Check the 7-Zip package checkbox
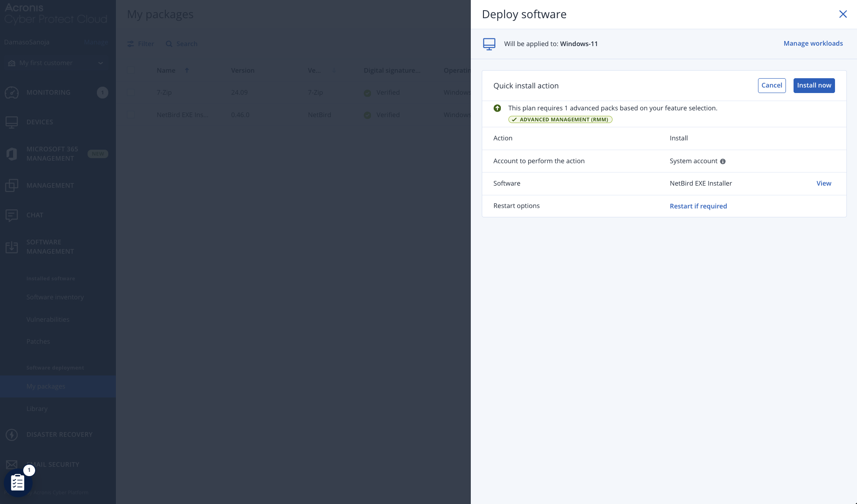857x504 pixels. tap(131, 93)
